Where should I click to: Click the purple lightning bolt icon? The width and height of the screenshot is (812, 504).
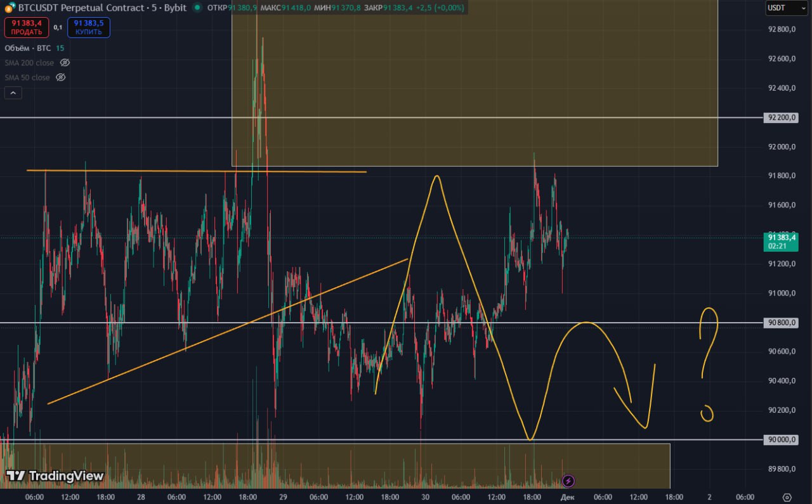pos(568,481)
